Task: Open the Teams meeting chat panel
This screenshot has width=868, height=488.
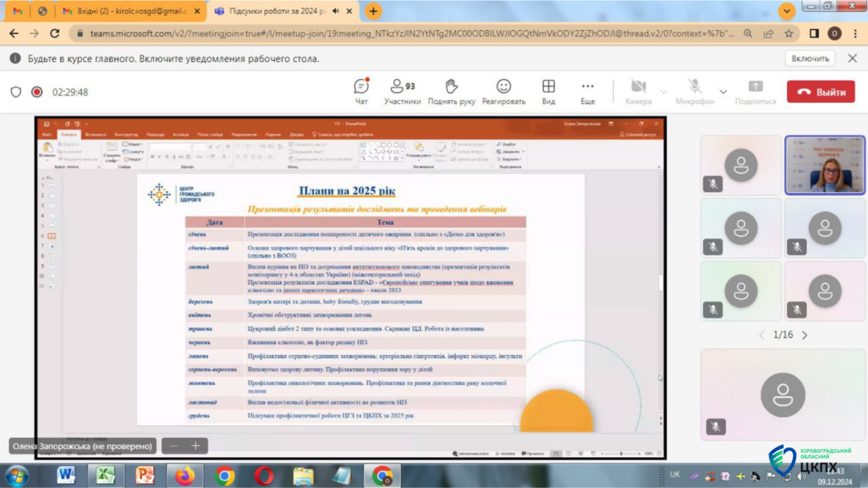Action: point(361,92)
